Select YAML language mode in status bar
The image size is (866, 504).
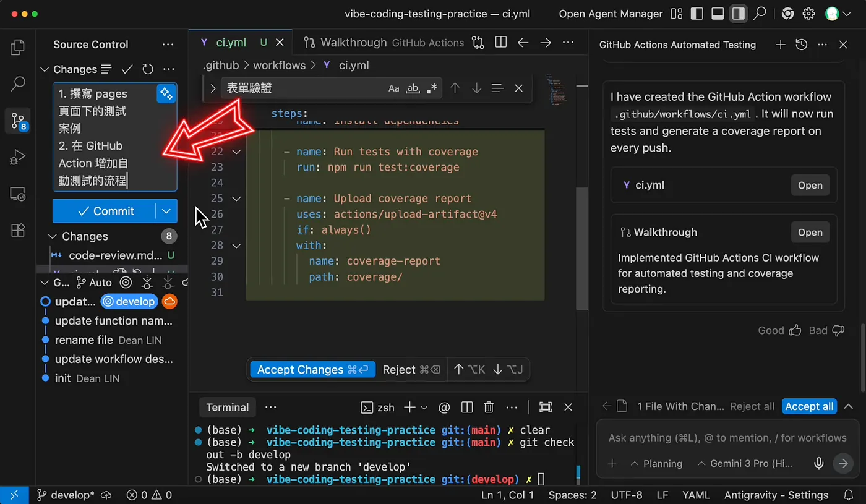[x=696, y=495]
